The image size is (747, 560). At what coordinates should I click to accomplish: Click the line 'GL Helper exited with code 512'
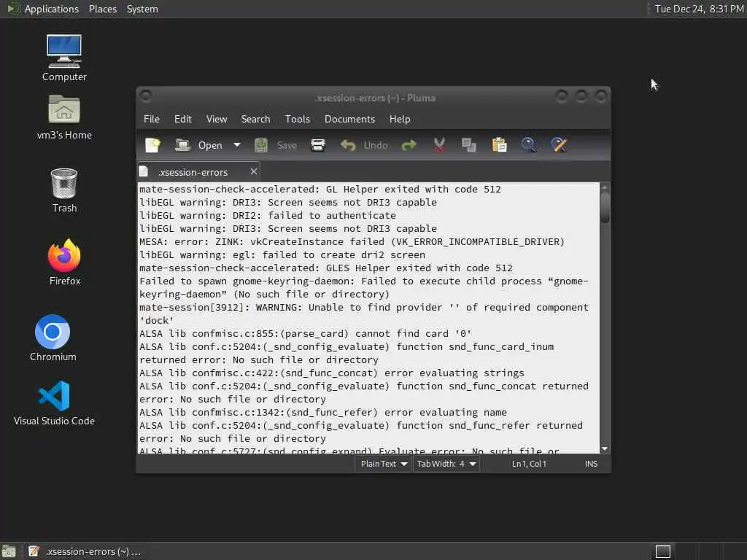pyautogui.click(x=320, y=190)
